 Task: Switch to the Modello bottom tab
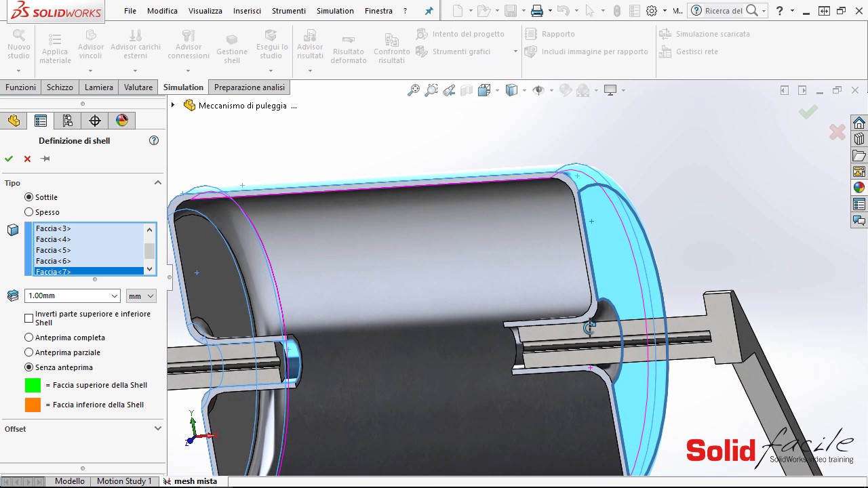pos(70,481)
